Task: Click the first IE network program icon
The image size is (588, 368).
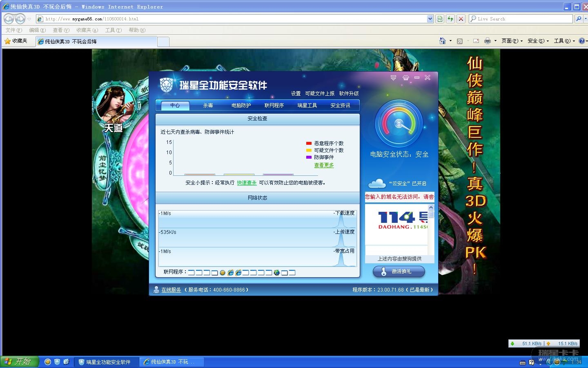Action: click(231, 272)
